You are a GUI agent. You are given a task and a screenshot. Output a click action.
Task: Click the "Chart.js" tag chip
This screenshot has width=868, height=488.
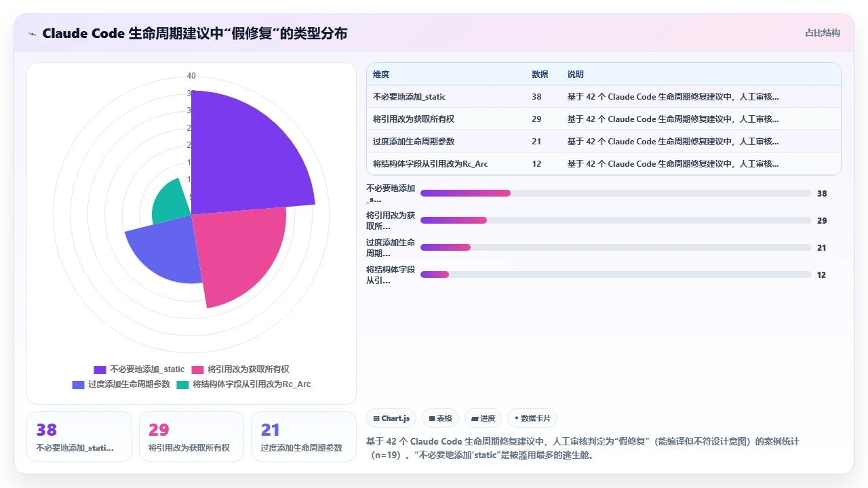pyautogui.click(x=391, y=418)
